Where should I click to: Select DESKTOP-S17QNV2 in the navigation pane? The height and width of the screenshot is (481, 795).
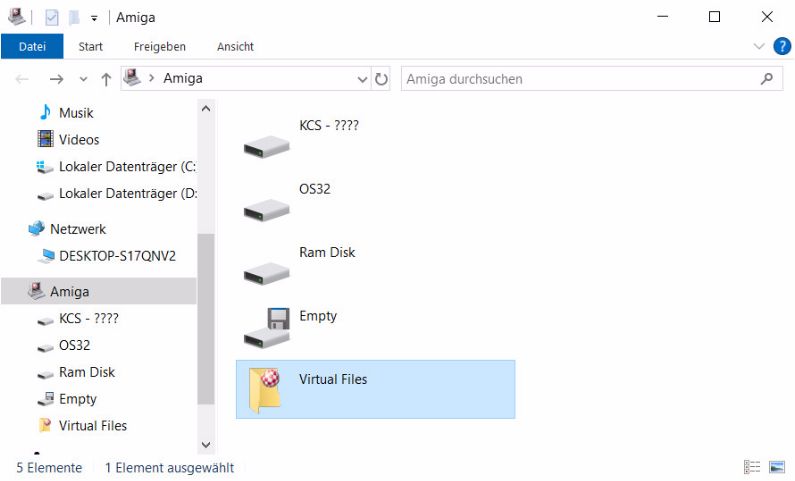[117, 256]
